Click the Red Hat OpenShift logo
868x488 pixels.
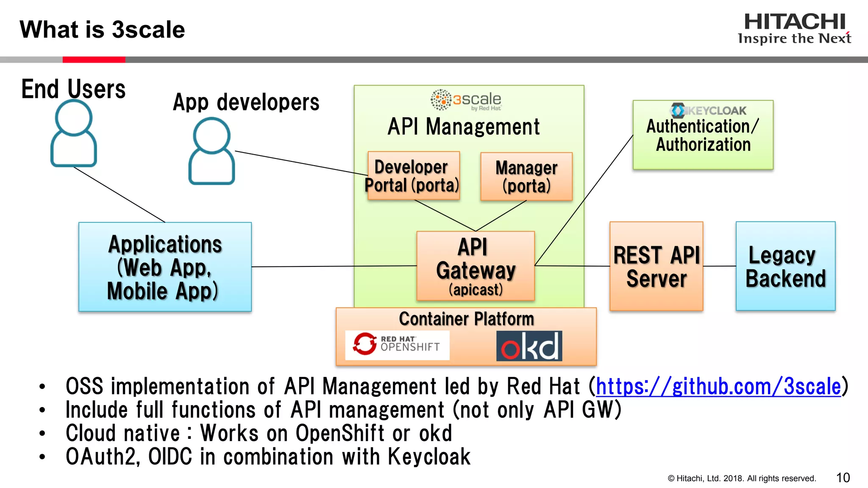click(x=397, y=345)
